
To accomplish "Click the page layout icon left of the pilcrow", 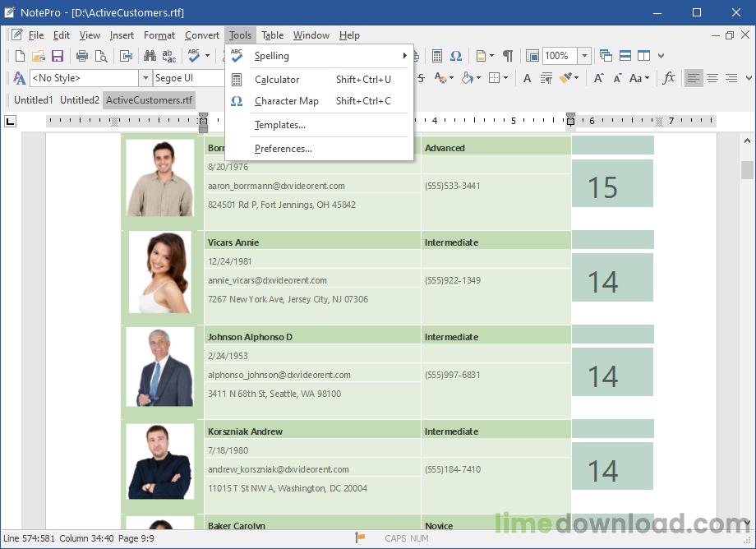I will click(x=482, y=56).
